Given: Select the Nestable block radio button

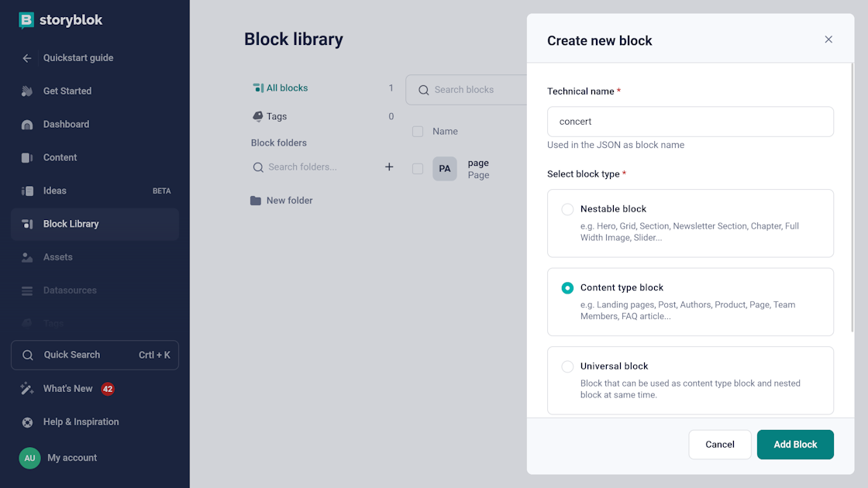Looking at the screenshot, I should [x=567, y=208].
